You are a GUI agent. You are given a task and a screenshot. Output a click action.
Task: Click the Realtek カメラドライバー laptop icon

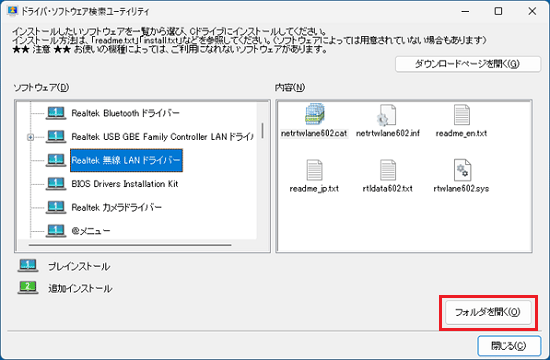[56, 207]
